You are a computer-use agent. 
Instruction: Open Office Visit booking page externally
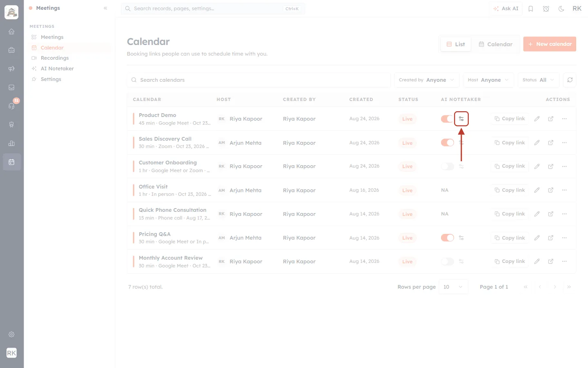tap(550, 190)
